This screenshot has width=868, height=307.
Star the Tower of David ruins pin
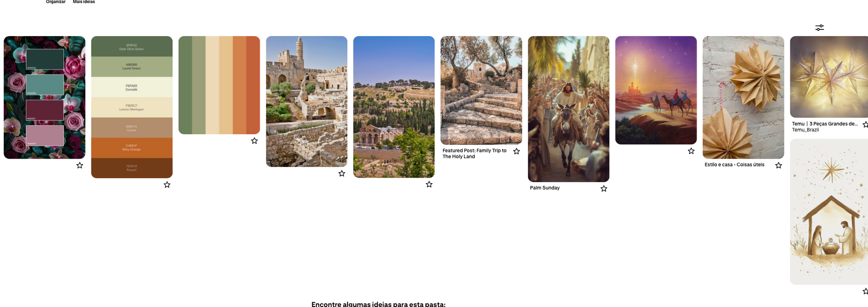click(x=341, y=173)
